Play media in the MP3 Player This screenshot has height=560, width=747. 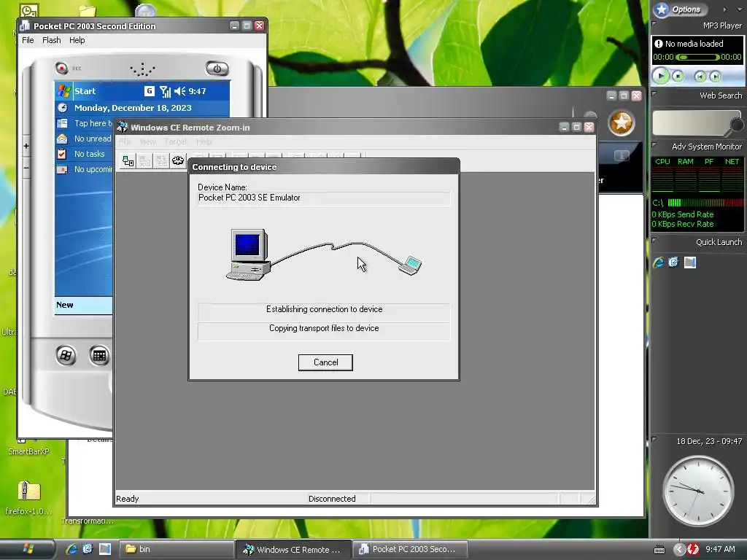coord(661,76)
